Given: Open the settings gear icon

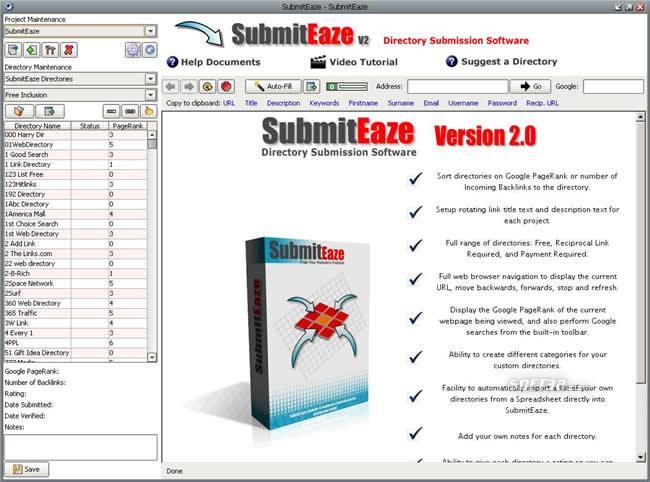Looking at the screenshot, I should (x=133, y=50).
